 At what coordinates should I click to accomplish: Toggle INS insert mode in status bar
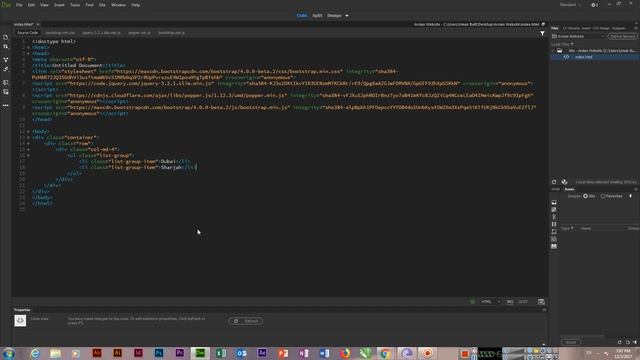coord(510,302)
